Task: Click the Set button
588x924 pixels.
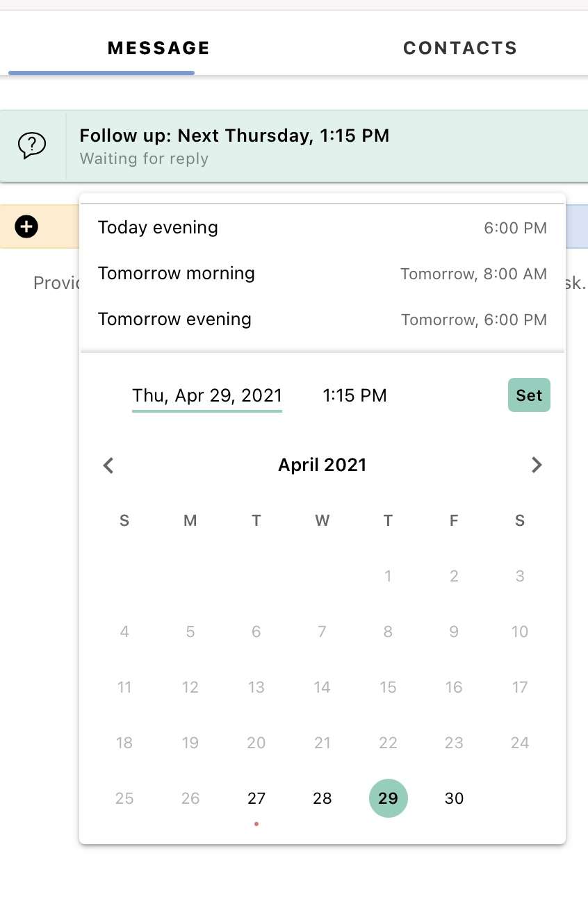Action: pyautogui.click(x=529, y=395)
